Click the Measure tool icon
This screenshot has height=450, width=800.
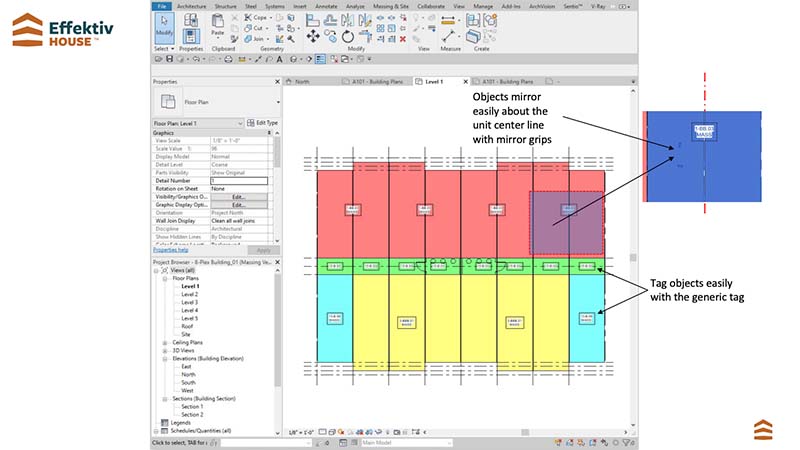point(450,22)
